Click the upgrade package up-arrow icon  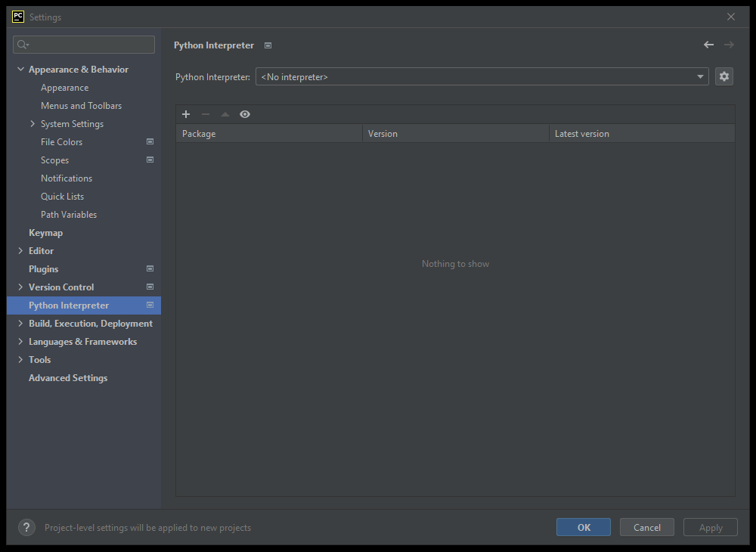[225, 114]
